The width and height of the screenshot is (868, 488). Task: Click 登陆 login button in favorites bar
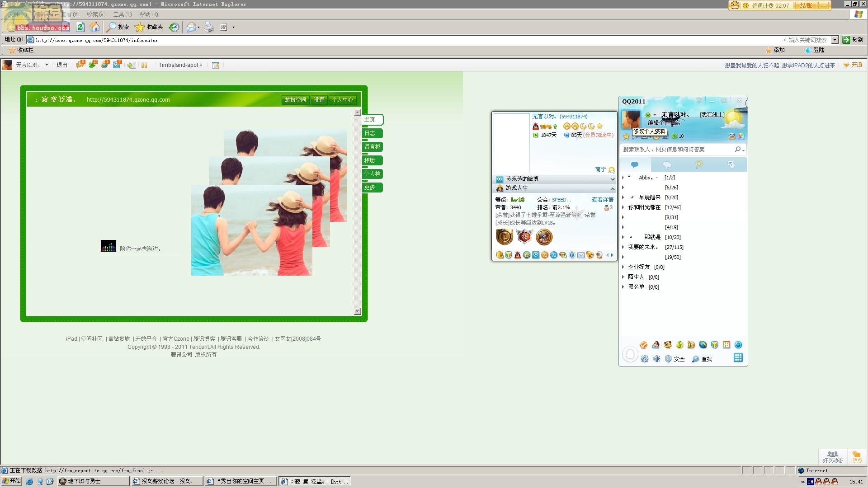pyautogui.click(x=815, y=50)
